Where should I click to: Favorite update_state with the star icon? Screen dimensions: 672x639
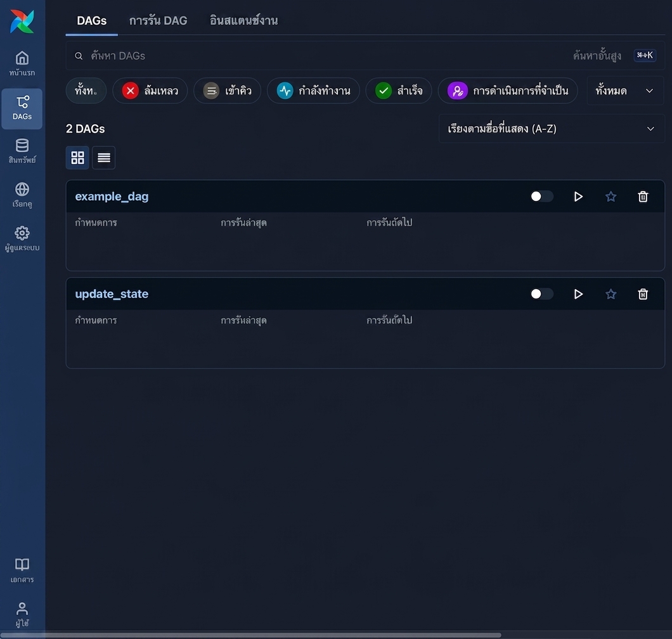coord(611,294)
